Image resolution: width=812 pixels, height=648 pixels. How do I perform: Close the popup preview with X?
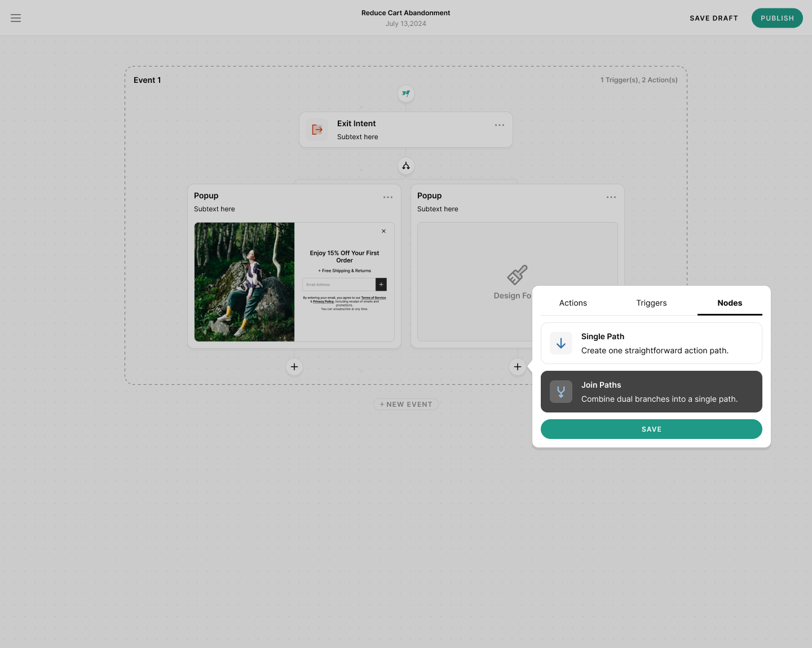point(384,231)
